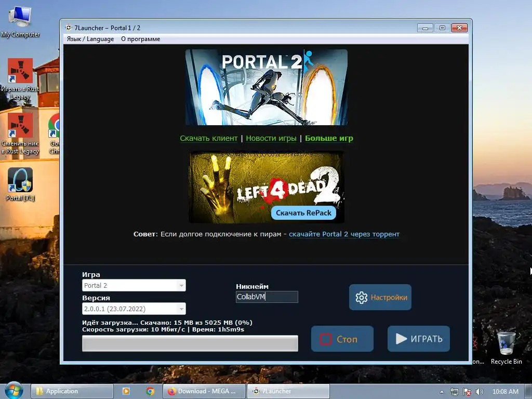Viewport: 532px width, 399px height.
Task: Minimize the 7Launcher window
Action: (425, 28)
